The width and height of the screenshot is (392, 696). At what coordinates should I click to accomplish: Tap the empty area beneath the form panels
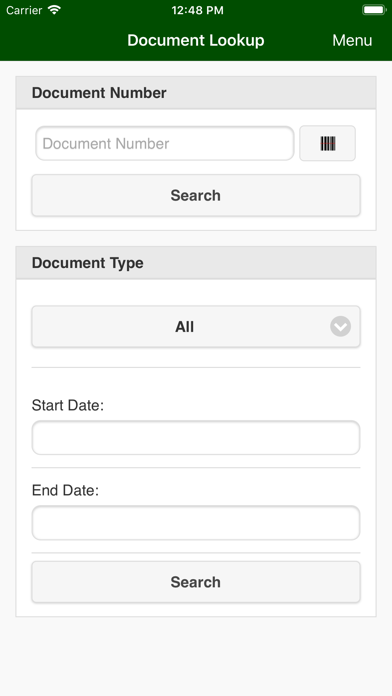[196, 656]
